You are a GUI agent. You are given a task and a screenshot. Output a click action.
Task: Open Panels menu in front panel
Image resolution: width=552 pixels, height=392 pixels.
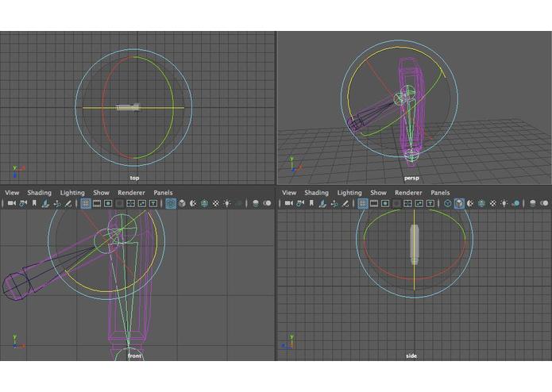pos(163,193)
